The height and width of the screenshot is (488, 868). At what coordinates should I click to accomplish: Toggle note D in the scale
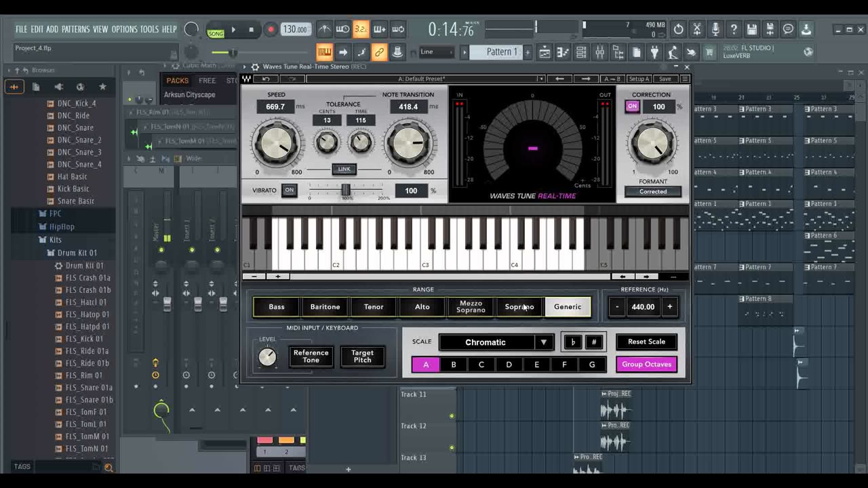[509, 365]
